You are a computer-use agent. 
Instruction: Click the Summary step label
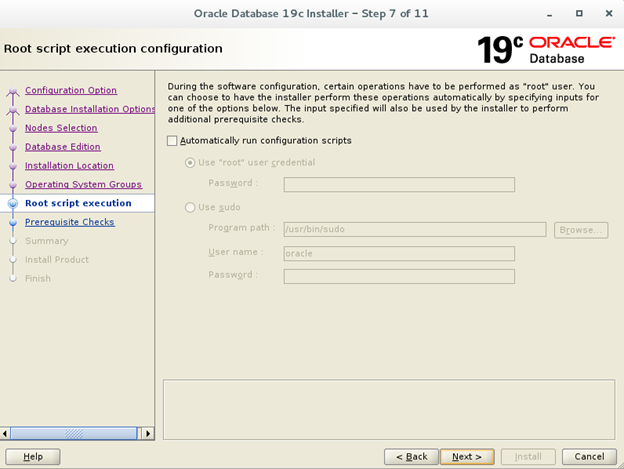(x=47, y=241)
